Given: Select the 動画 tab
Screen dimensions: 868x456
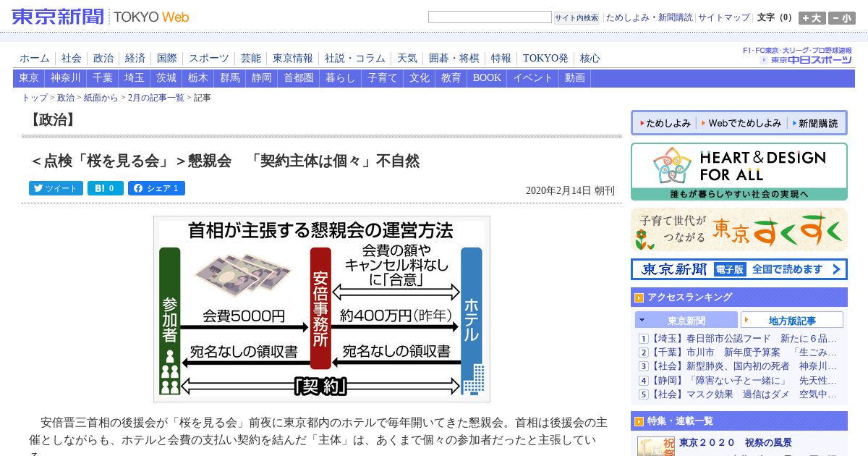Looking at the screenshot, I should [576, 78].
